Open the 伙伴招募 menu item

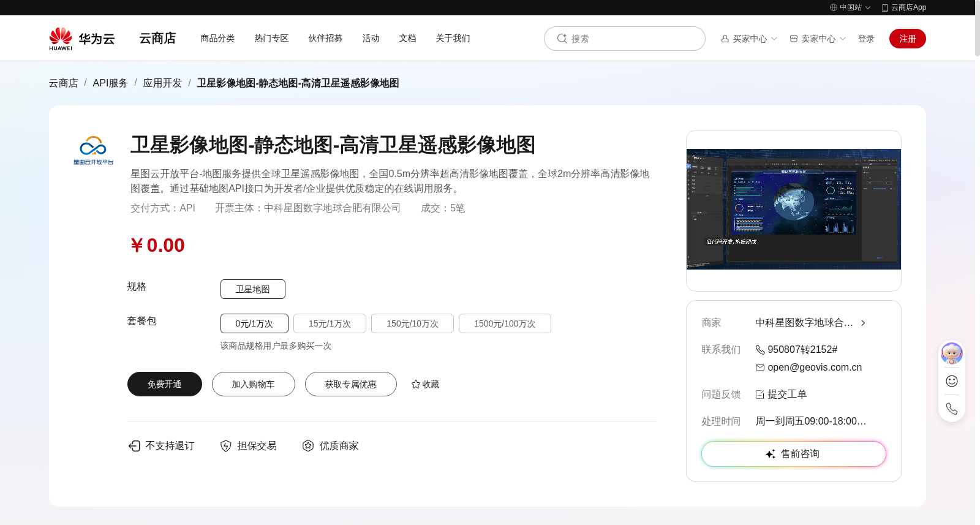click(325, 38)
